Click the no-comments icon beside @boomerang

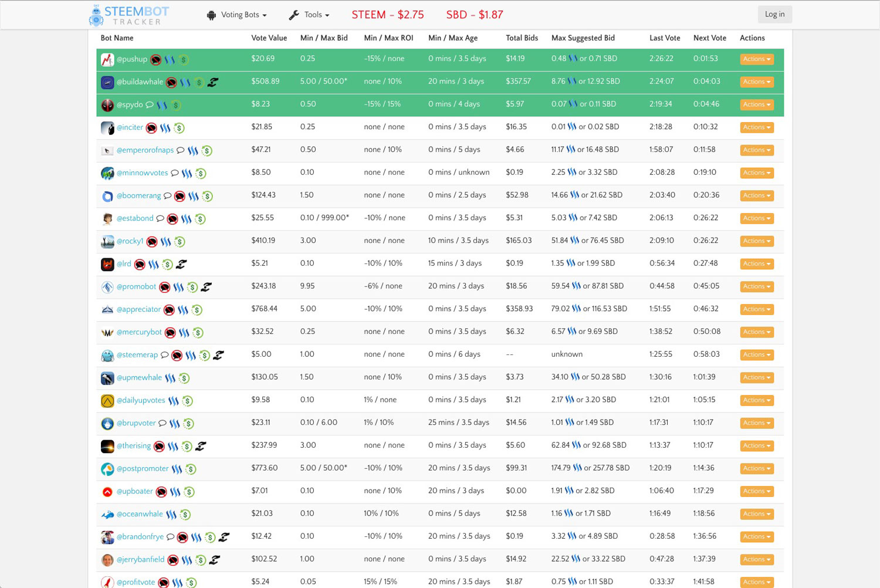180,196
